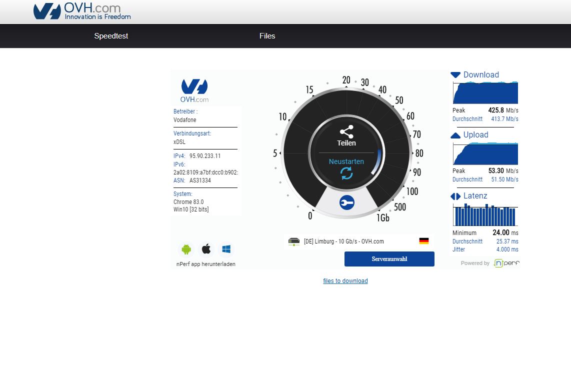Click the Upload heading text
The width and height of the screenshot is (571, 392).
(x=475, y=135)
